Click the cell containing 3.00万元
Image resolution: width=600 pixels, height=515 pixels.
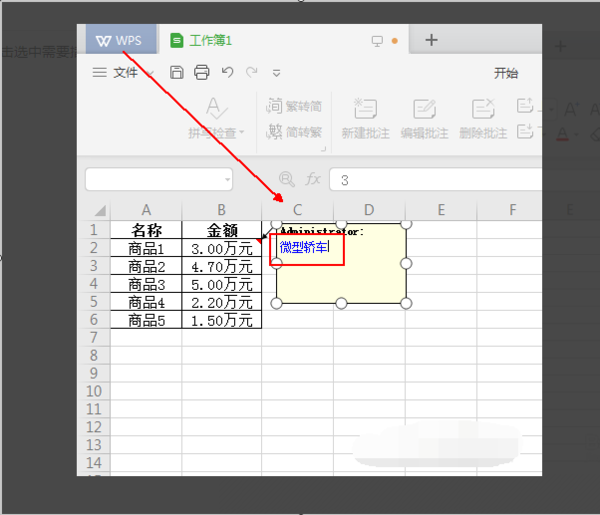[x=222, y=248]
